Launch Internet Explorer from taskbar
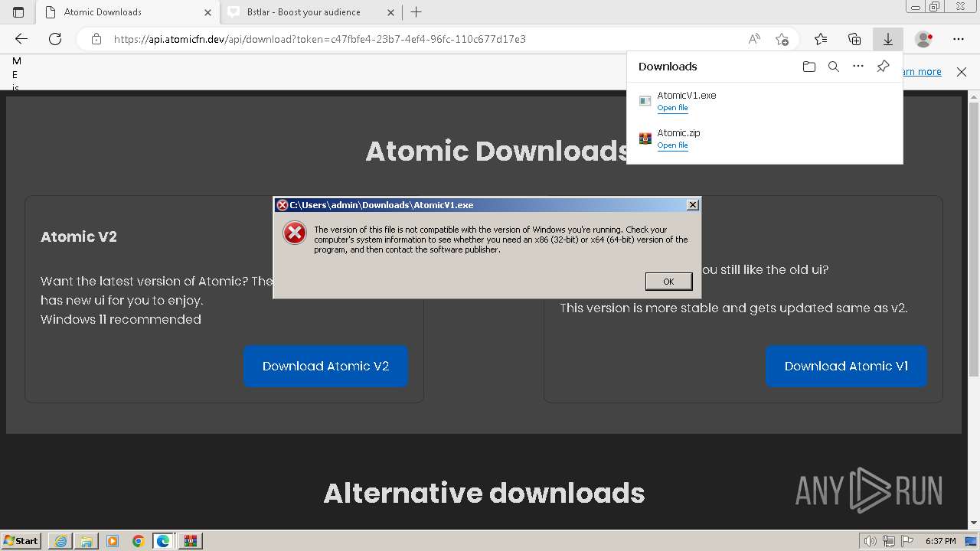980x551 pixels. tap(60, 541)
